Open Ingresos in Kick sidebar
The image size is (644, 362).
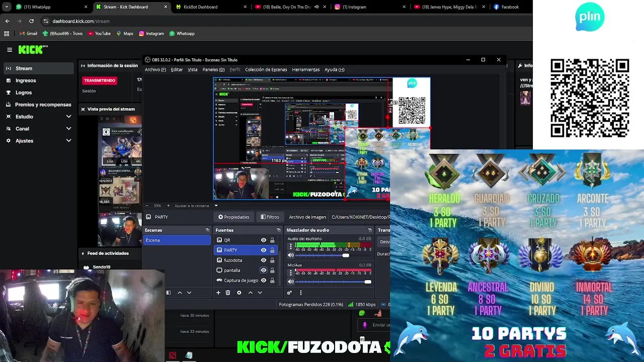(x=38, y=80)
